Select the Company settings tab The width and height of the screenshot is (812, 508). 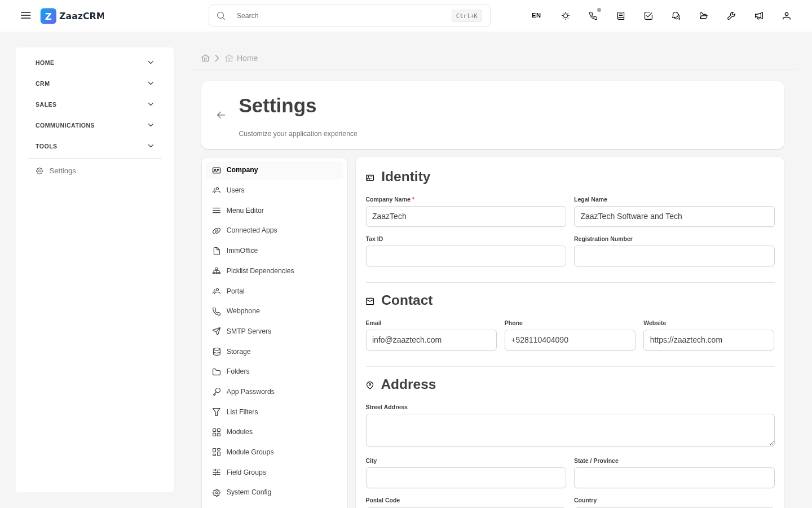pos(275,170)
